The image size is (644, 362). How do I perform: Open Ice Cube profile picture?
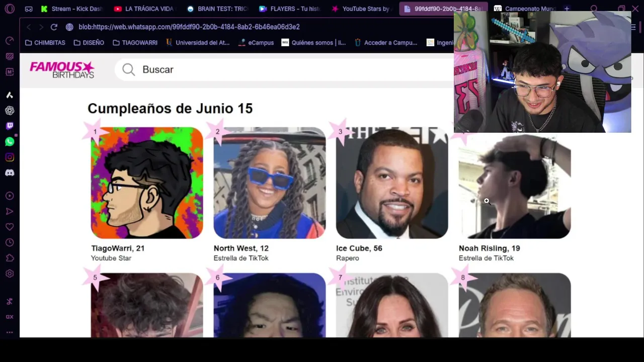392,183
